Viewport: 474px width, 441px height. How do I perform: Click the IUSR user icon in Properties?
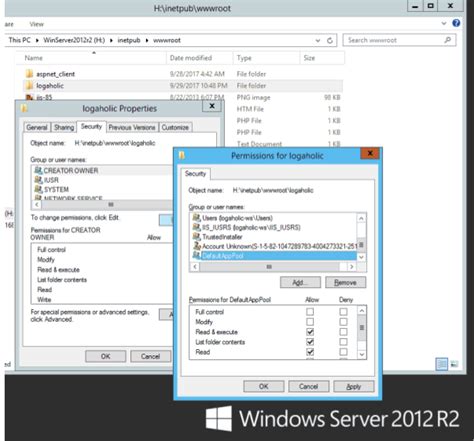pyautogui.click(x=38, y=180)
